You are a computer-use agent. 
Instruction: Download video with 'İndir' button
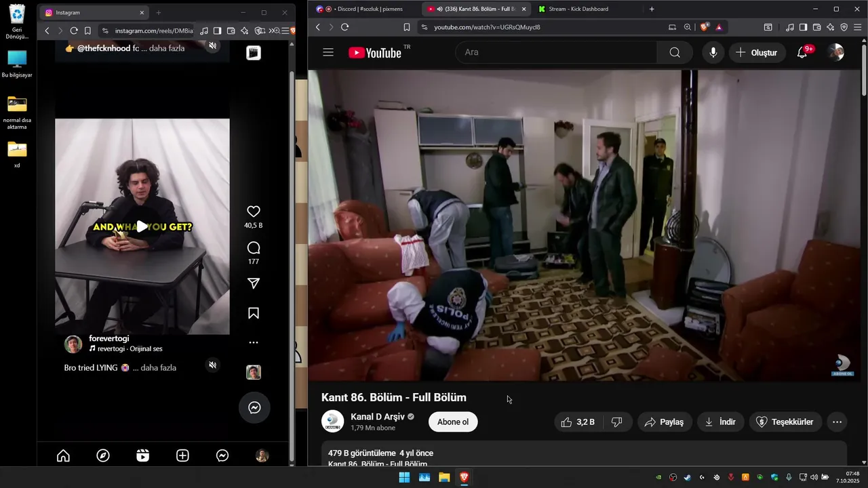pos(721,422)
